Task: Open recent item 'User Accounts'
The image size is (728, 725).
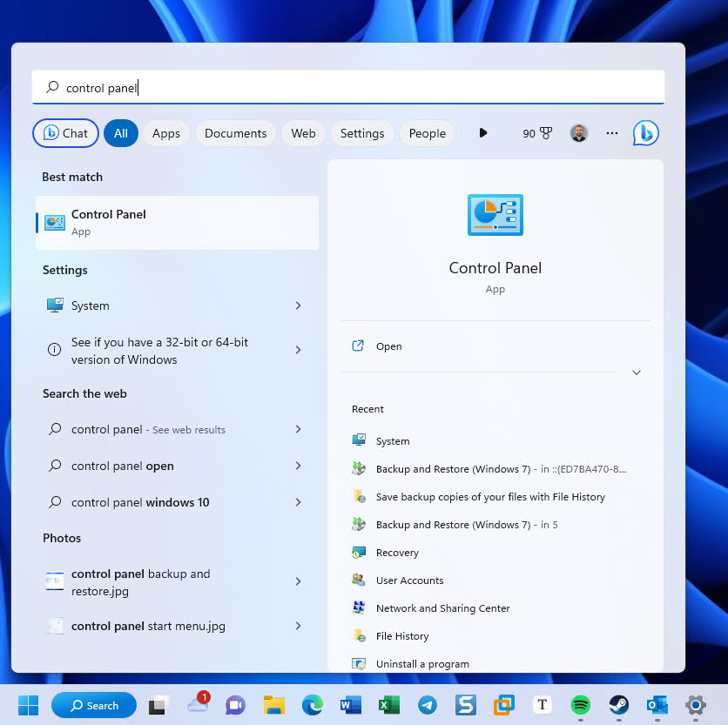Action: click(x=409, y=581)
